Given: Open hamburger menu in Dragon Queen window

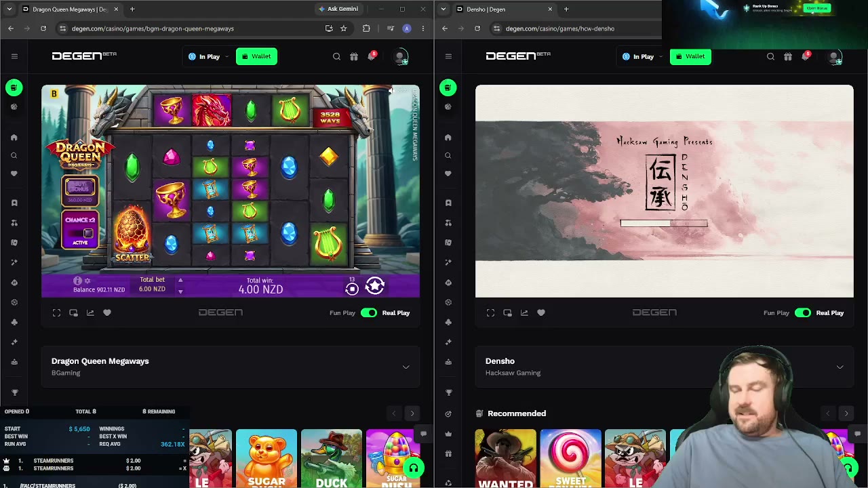Looking at the screenshot, I should [14, 56].
